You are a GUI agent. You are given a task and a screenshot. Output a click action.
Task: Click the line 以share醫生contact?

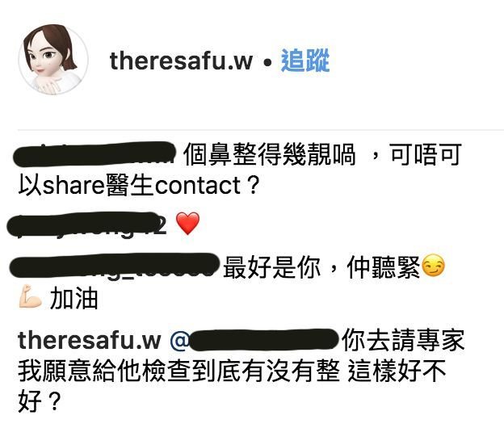pos(139,185)
